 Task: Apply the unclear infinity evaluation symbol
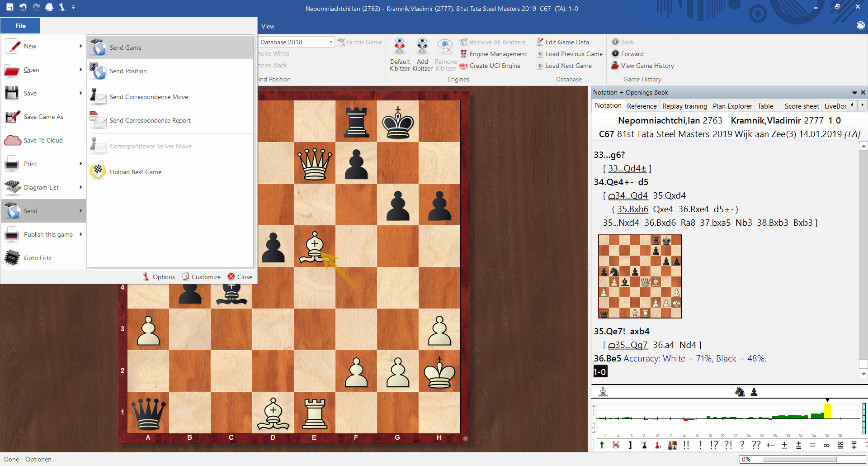(x=826, y=445)
